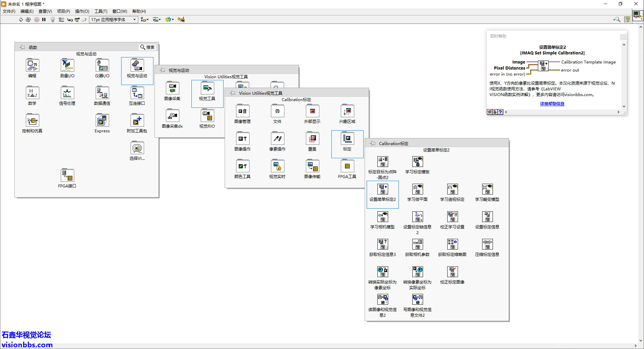Viewport: 644px width, 349px height.
Task: Open the 工具(T) menu
Action: [x=100, y=11]
